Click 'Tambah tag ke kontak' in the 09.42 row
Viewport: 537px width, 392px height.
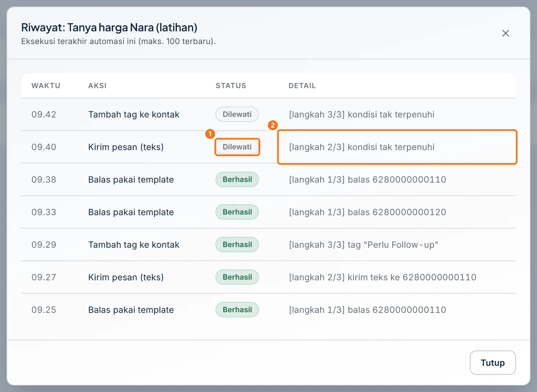[134, 114]
